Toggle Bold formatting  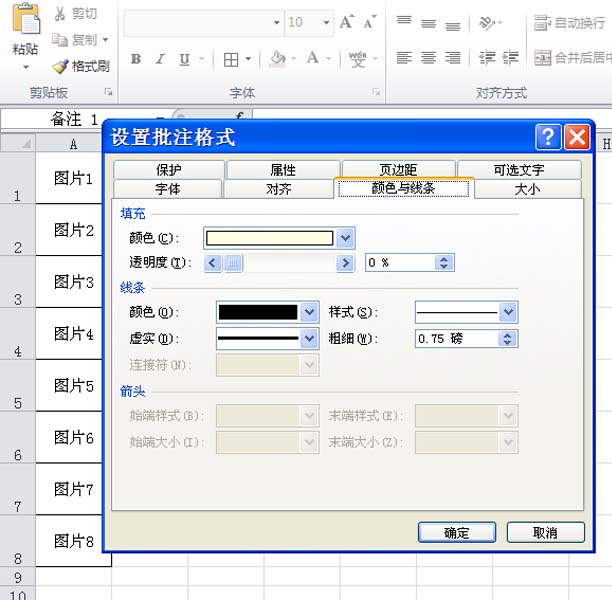click(136, 59)
